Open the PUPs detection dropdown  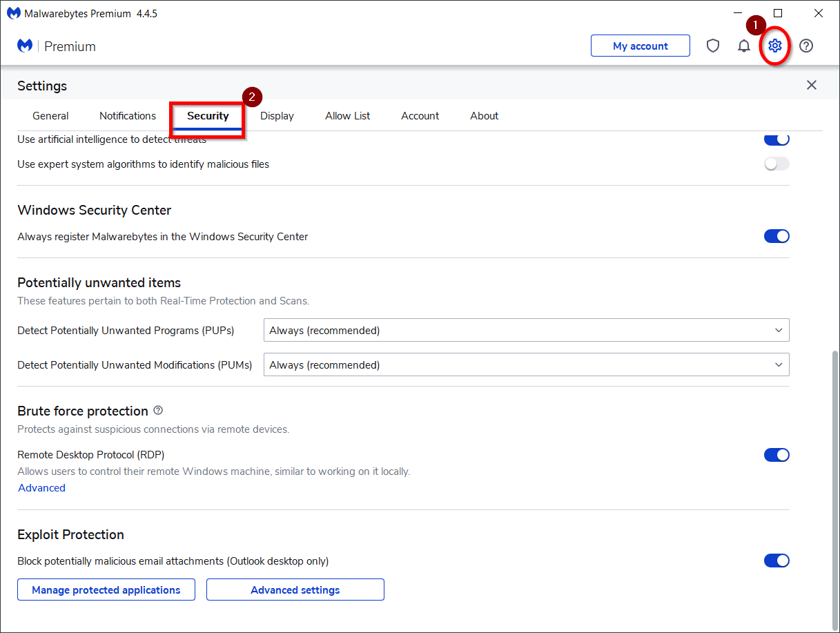pos(526,330)
